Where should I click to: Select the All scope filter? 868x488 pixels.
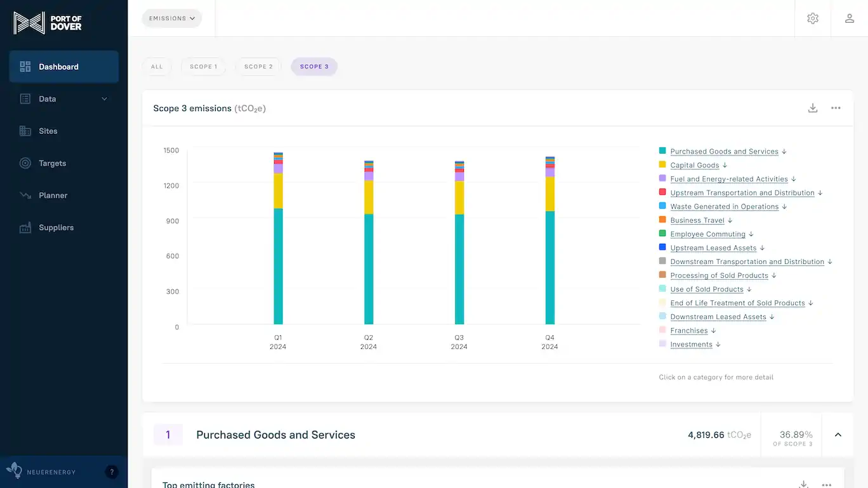(x=157, y=67)
